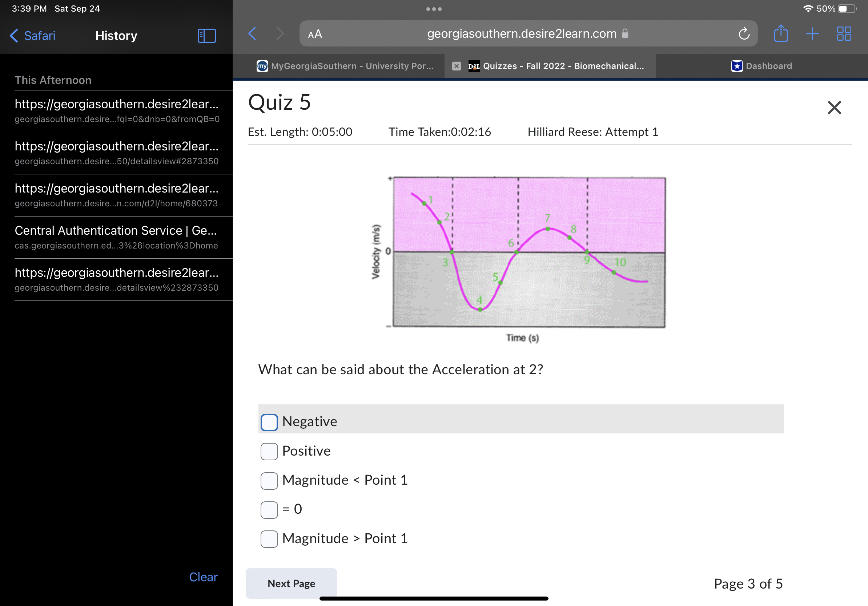Check the Negative answer box
Image resolution: width=868 pixels, height=606 pixels.
point(269,422)
